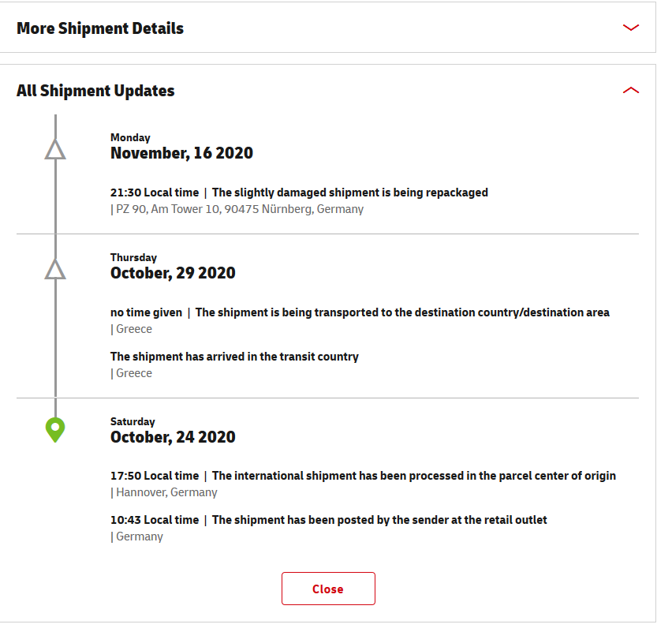The image size is (672, 643).
Task: Expand the More Shipment Details chevron
Action: (x=630, y=28)
